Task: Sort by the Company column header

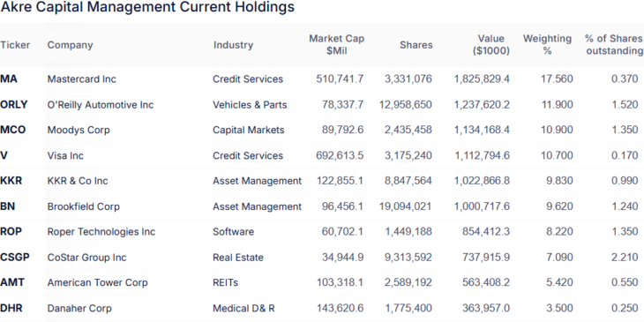Action: click(x=71, y=45)
